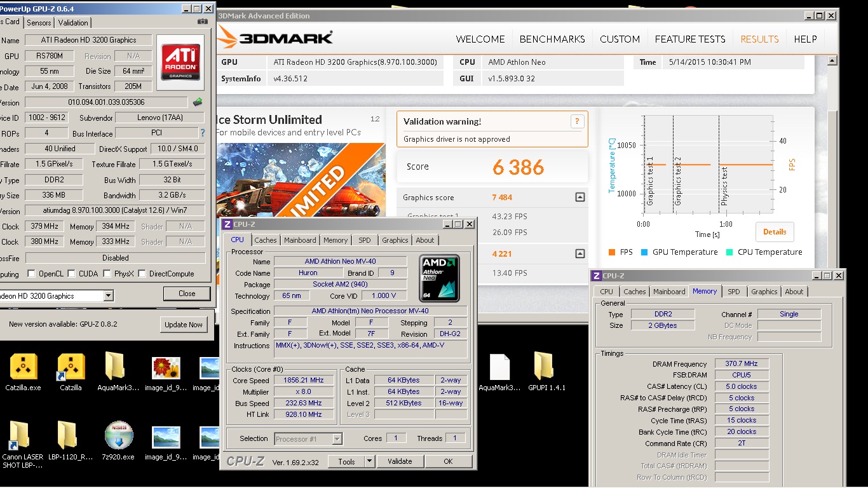Toggle the OpenCL checkbox in GPU-Z

(x=32, y=274)
